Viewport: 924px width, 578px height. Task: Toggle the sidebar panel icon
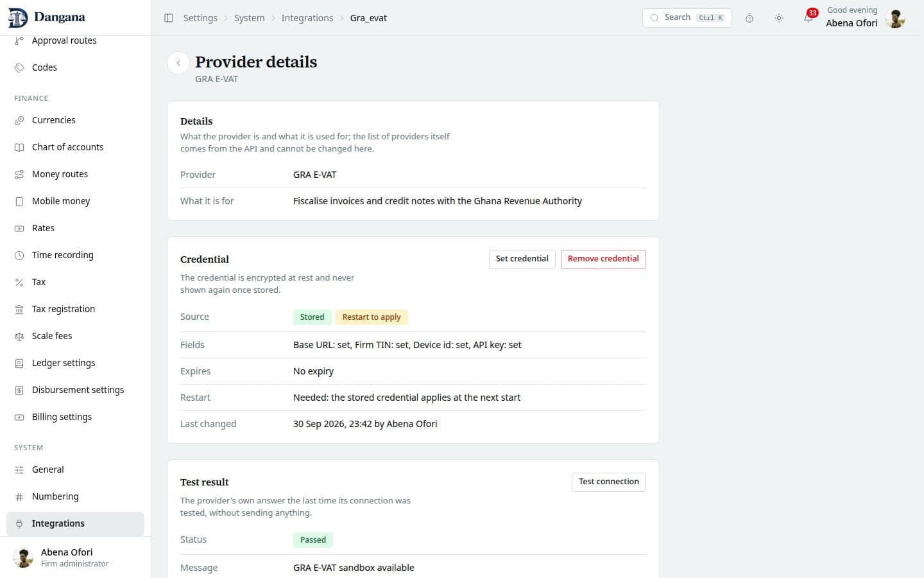(x=169, y=18)
